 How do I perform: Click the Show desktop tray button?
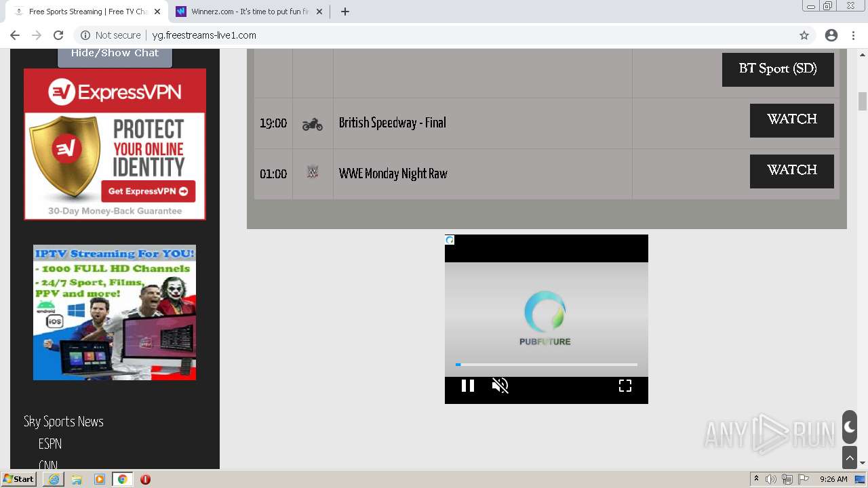(861, 479)
